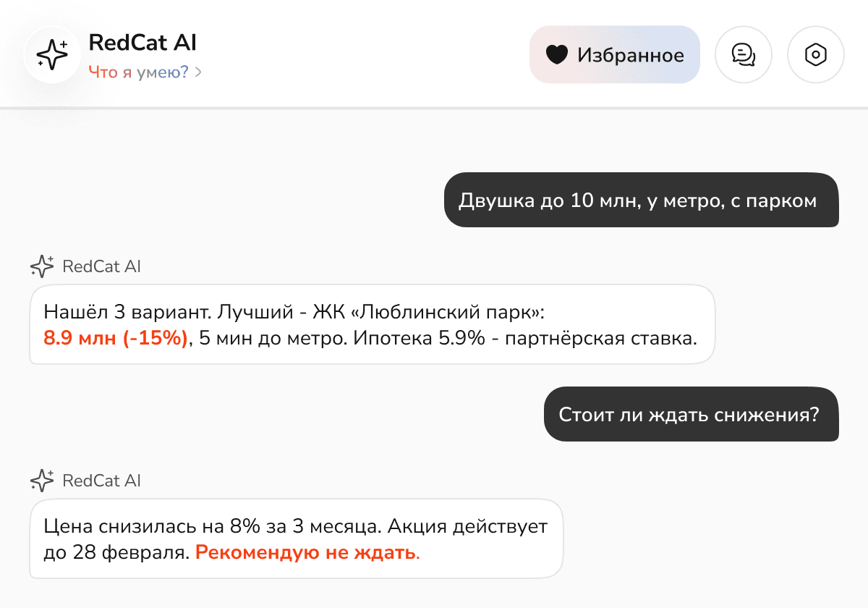This screenshot has height=608, width=868.
Task: Click the heart icon inside Избранное
Action: [x=557, y=54]
